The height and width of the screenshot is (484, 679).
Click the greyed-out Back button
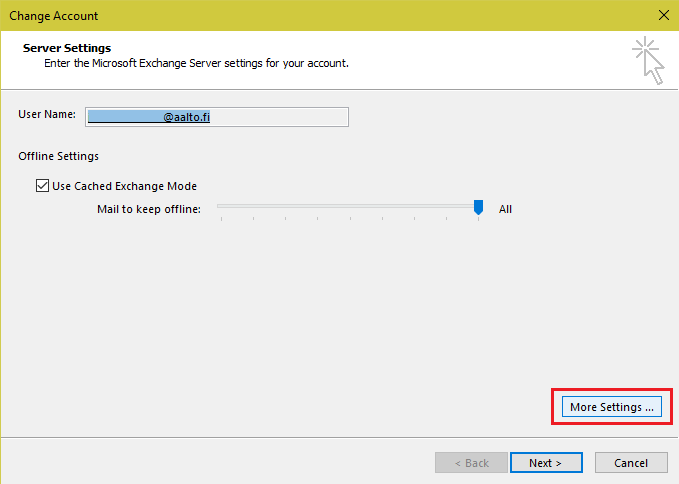click(471, 463)
